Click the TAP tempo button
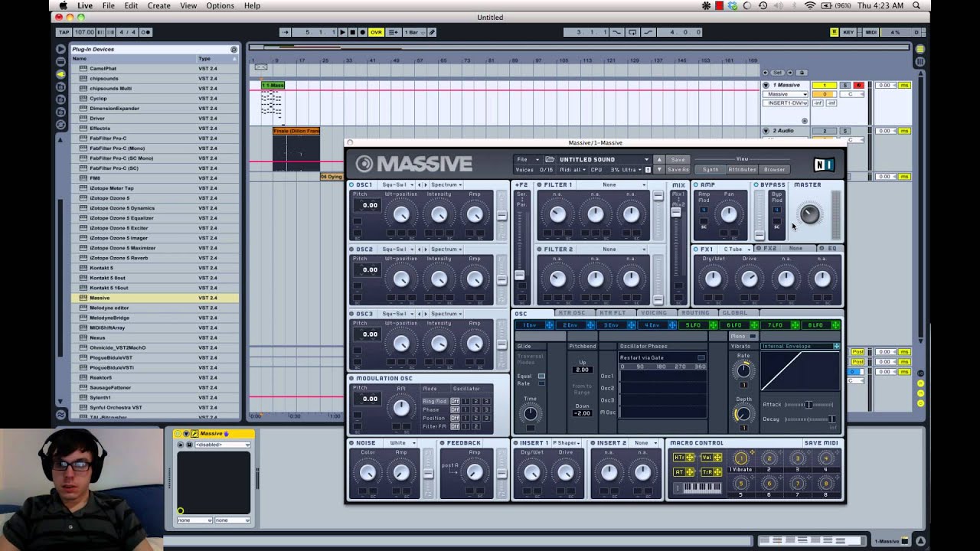This screenshot has height=551, width=980. click(x=64, y=32)
